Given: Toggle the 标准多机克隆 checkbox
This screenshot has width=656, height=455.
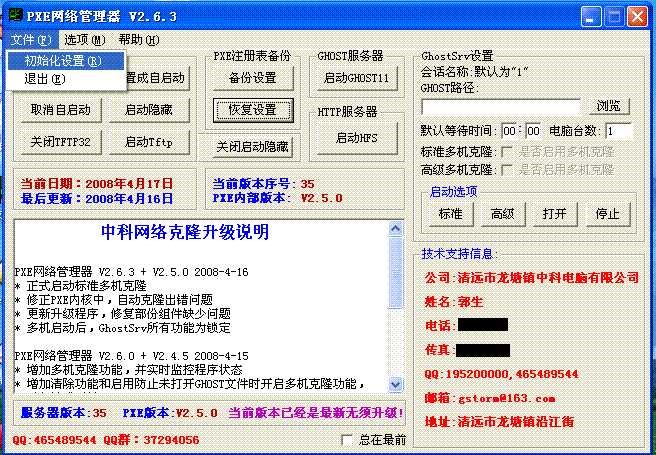Looking at the screenshot, I should (x=507, y=151).
